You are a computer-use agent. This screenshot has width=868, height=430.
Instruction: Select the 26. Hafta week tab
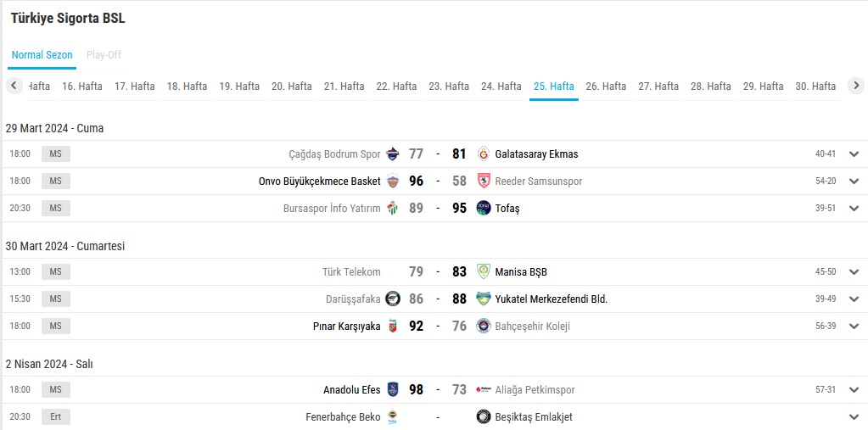(x=606, y=87)
